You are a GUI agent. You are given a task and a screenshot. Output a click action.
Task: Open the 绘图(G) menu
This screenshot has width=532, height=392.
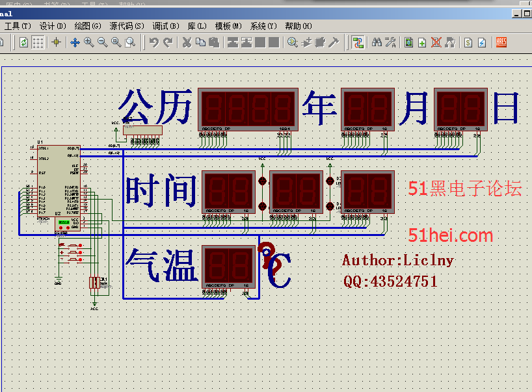[x=88, y=26]
